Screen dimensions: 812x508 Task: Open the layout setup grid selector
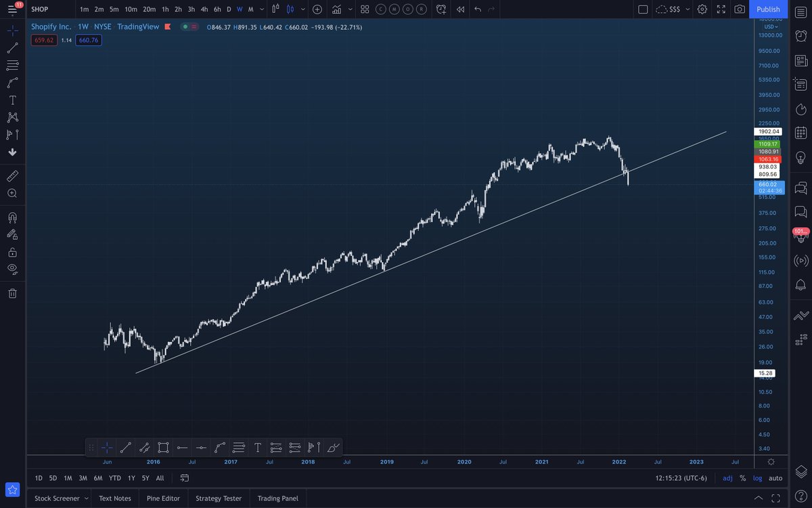365,9
